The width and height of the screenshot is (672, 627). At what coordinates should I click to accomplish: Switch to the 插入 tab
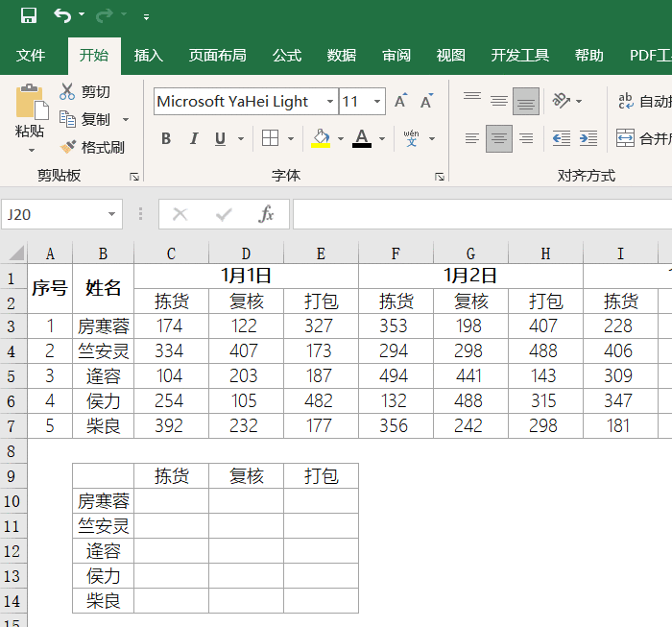click(x=148, y=56)
